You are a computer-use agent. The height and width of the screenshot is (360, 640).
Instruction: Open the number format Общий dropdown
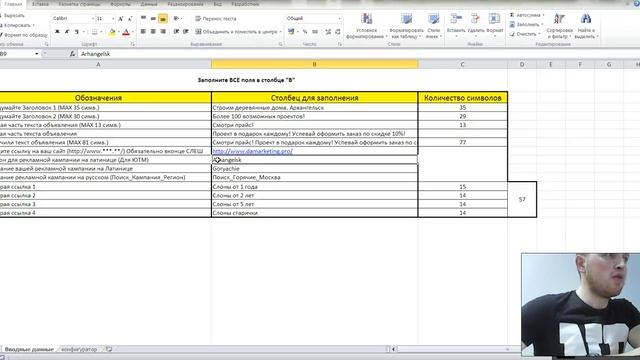[x=339, y=18]
